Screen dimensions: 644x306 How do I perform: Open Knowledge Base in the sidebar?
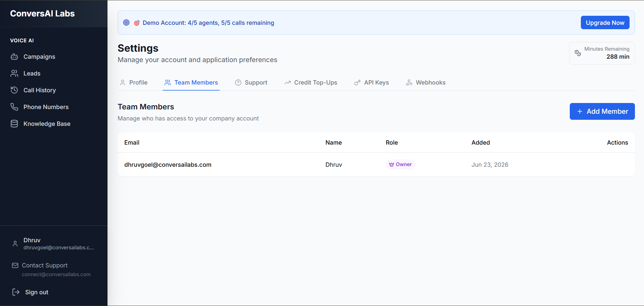pyautogui.click(x=54, y=124)
